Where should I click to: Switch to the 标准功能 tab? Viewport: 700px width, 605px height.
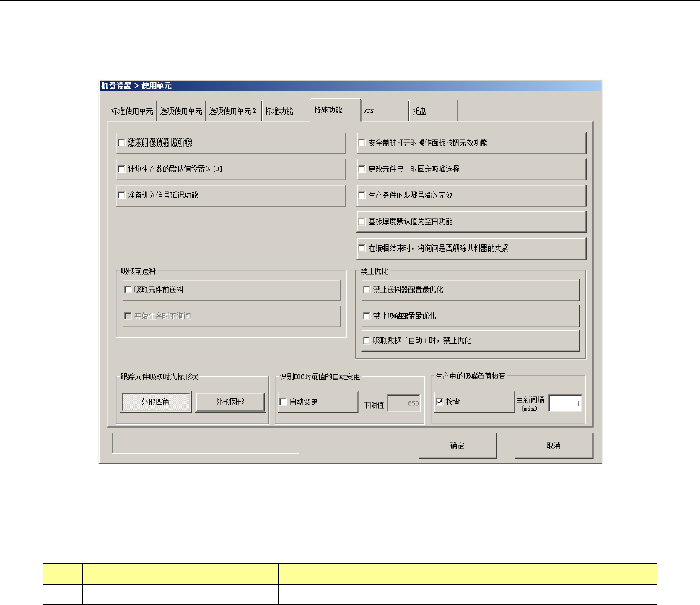[x=285, y=111]
